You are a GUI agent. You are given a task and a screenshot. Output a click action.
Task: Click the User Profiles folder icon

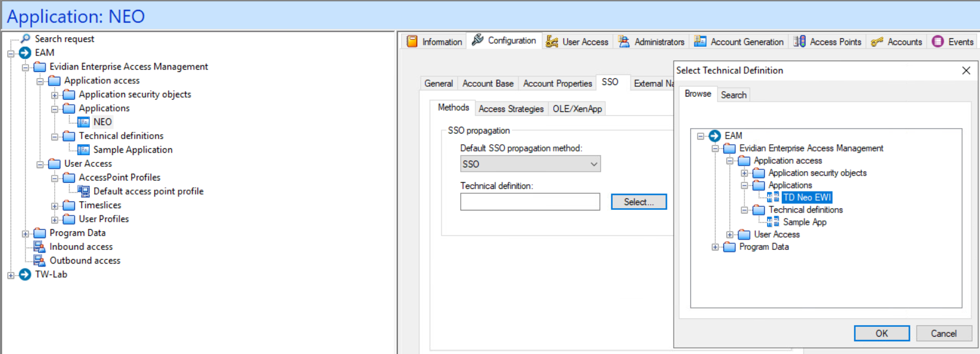click(69, 219)
